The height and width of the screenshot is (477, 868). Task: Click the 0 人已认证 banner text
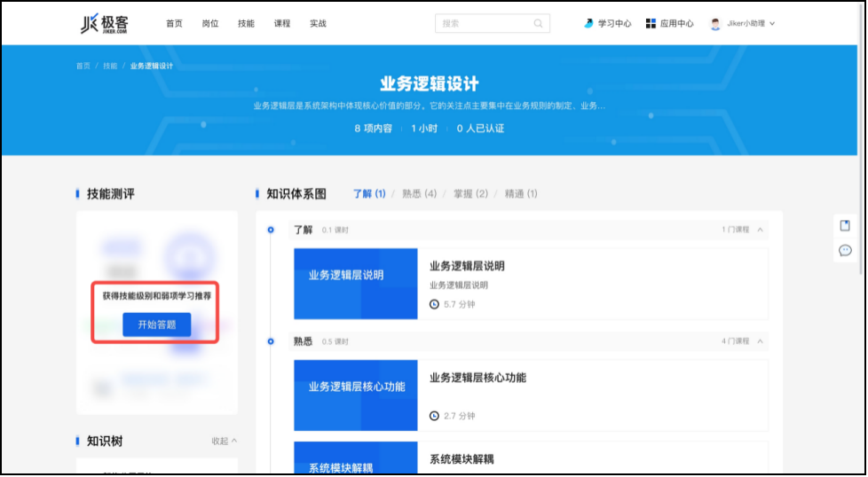click(x=480, y=129)
